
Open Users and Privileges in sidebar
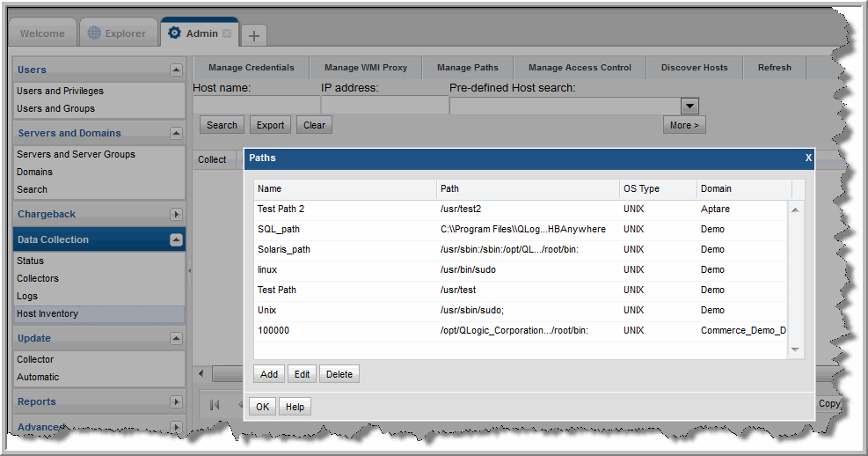pos(60,91)
